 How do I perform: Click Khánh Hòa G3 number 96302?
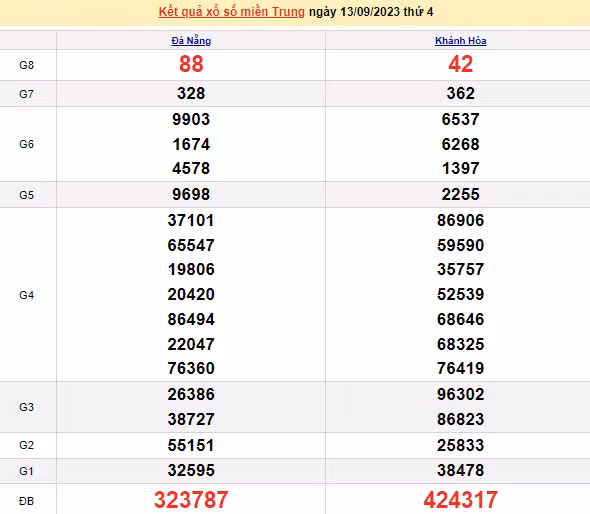tap(461, 394)
